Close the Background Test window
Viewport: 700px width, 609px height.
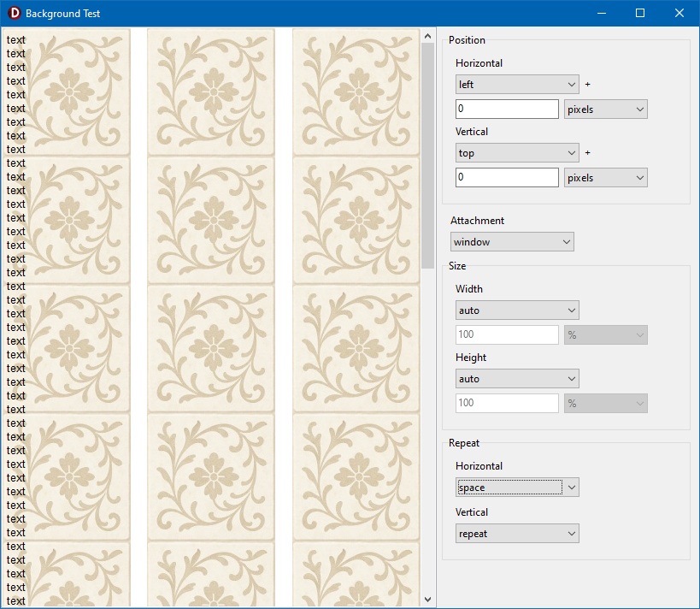point(679,13)
